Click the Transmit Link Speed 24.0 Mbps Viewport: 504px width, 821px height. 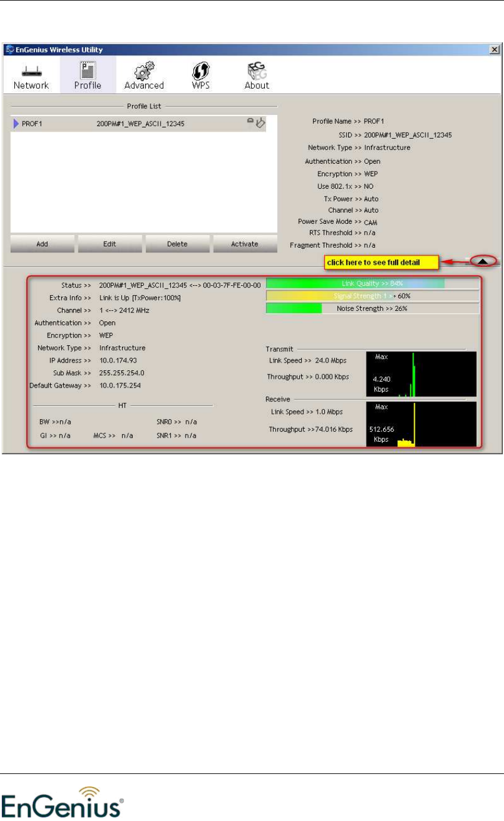(308, 360)
